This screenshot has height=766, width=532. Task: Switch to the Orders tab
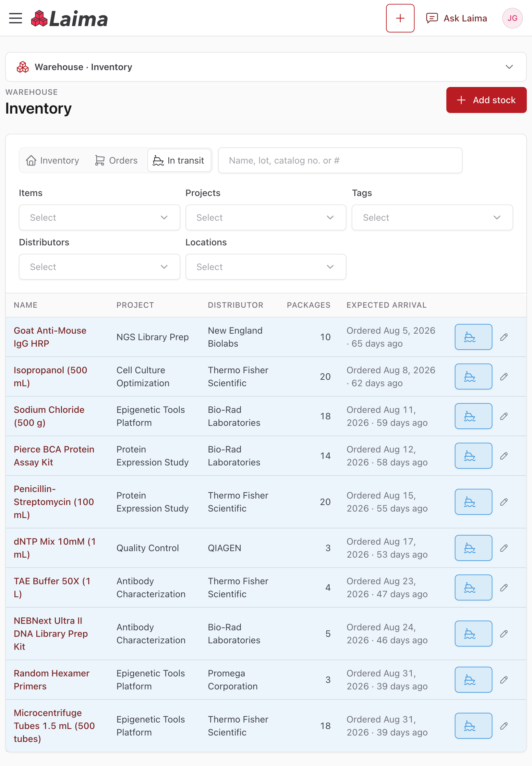point(116,160)
